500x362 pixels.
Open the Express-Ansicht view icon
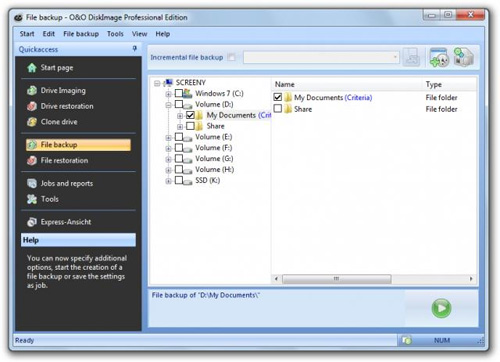(x=32, y=222)
